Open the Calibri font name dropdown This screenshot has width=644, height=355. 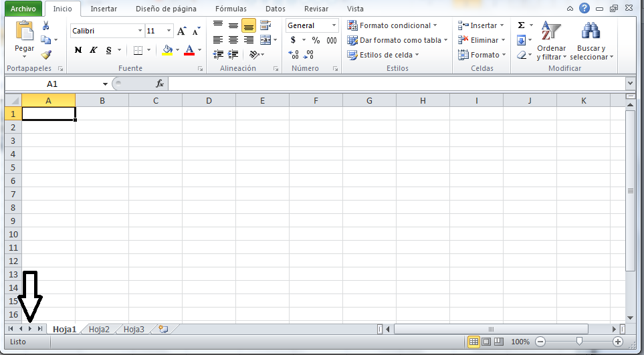click(x=140, y=31)
